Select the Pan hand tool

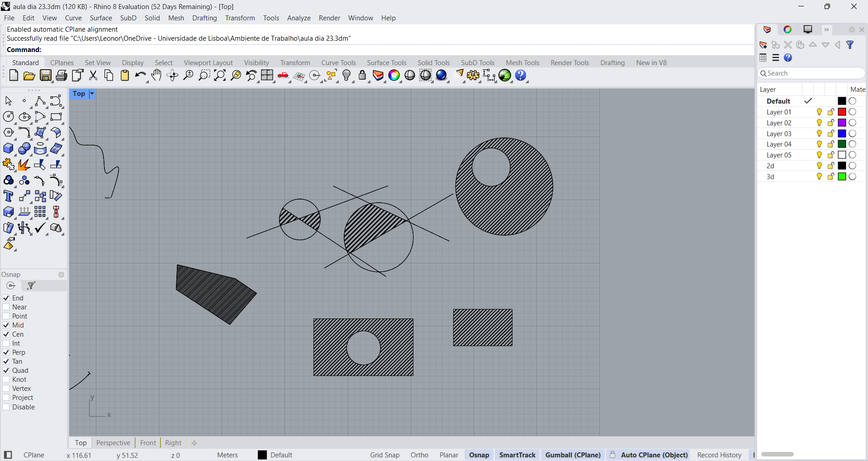click(x=157, y=76)
